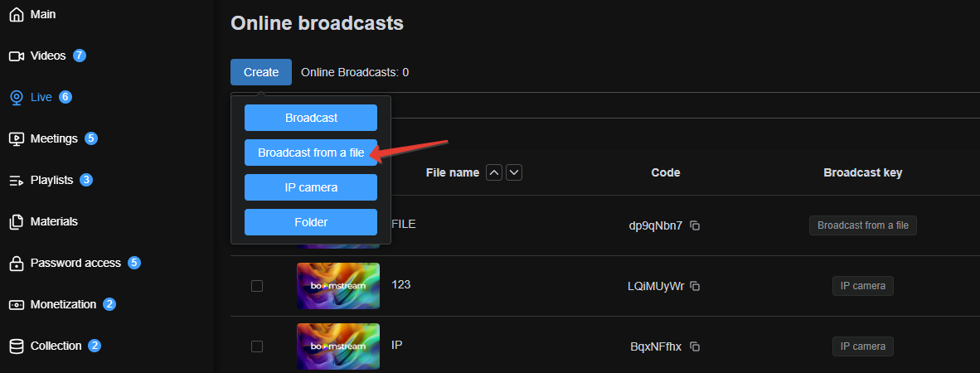Viewport: 980px width, 373px height.
Task: Click the IP camera badge for IP row
Action: (x=862, y=346)
